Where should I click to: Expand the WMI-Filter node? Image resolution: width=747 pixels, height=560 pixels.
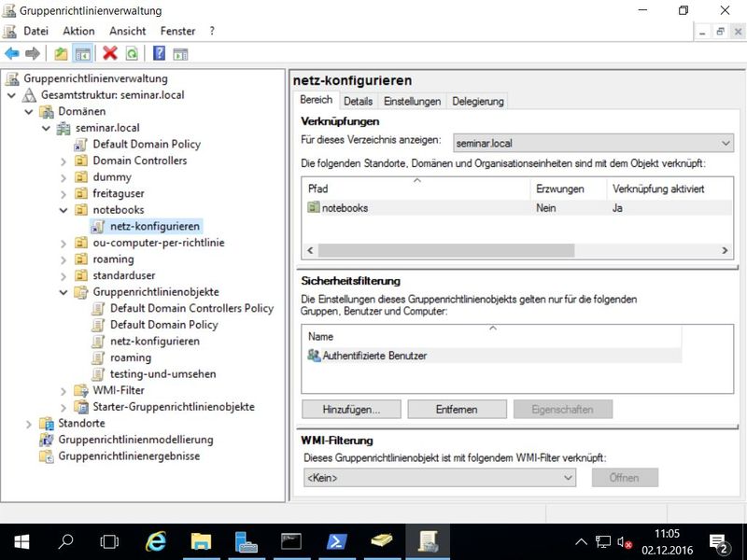(x=62, y=390)
